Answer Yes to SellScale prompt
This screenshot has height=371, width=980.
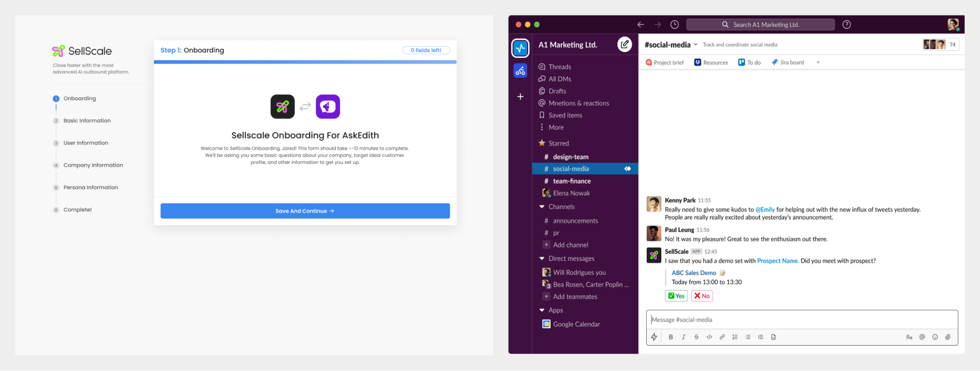tap(676, 296)
